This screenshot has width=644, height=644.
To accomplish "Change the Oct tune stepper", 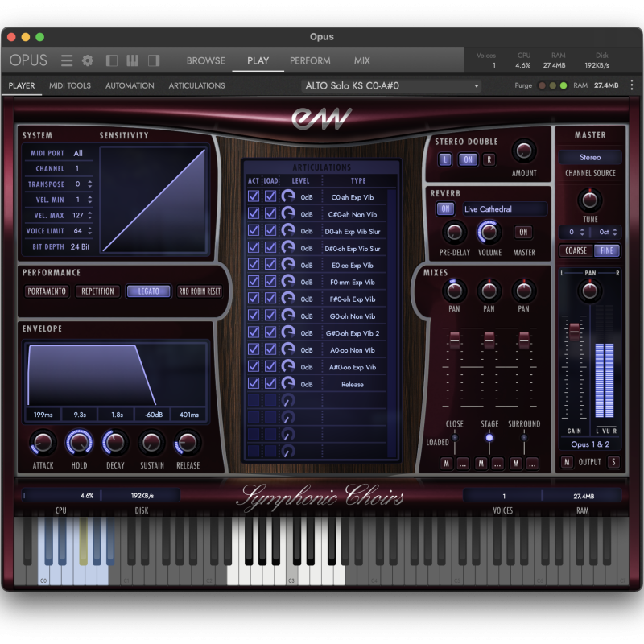I will tap(614, 232).
